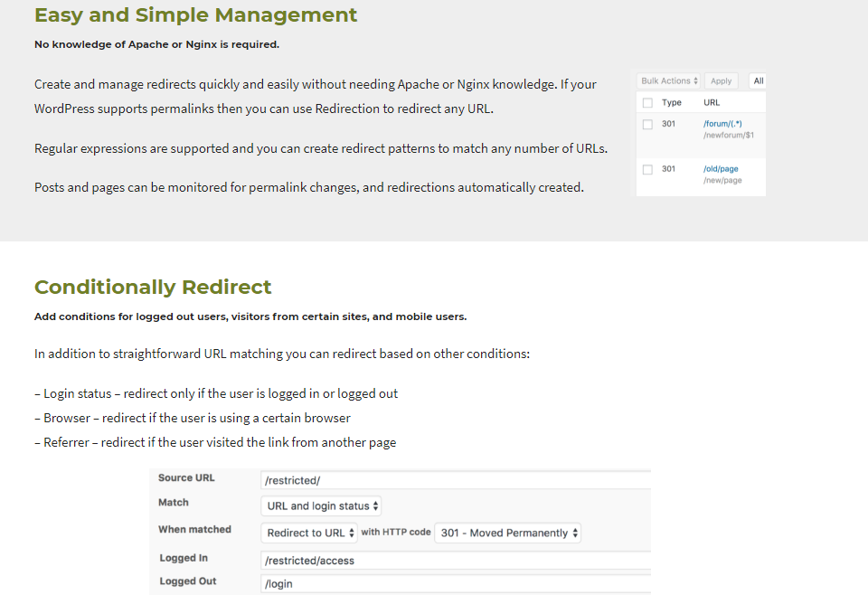Viewport: 868px width, 595px height.
Task: Open the Bulk Actions dropdown
Action: pyautogui.click(x=669, y=81)
